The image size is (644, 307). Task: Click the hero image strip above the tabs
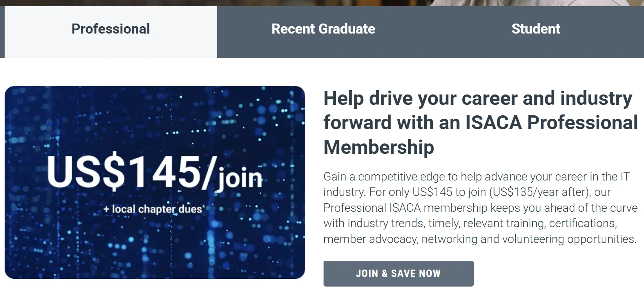[322, 3]
